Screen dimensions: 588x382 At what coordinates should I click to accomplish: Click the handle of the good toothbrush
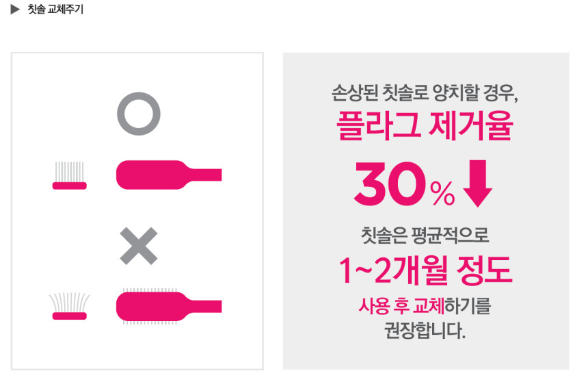point(205,175)
